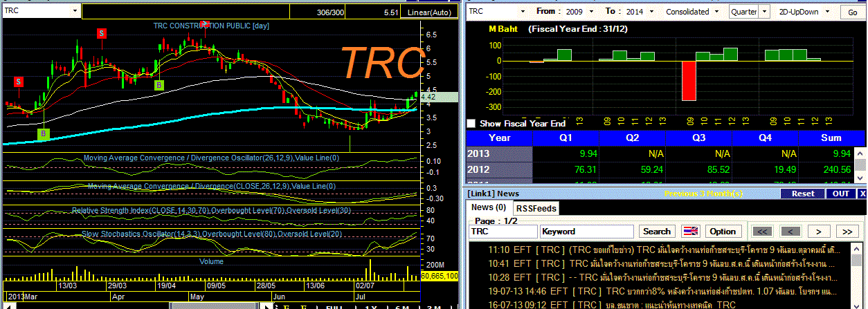Click the 2013 year row header
The image size is (868, 309).
pyautogui.click(x=499, y=153)
